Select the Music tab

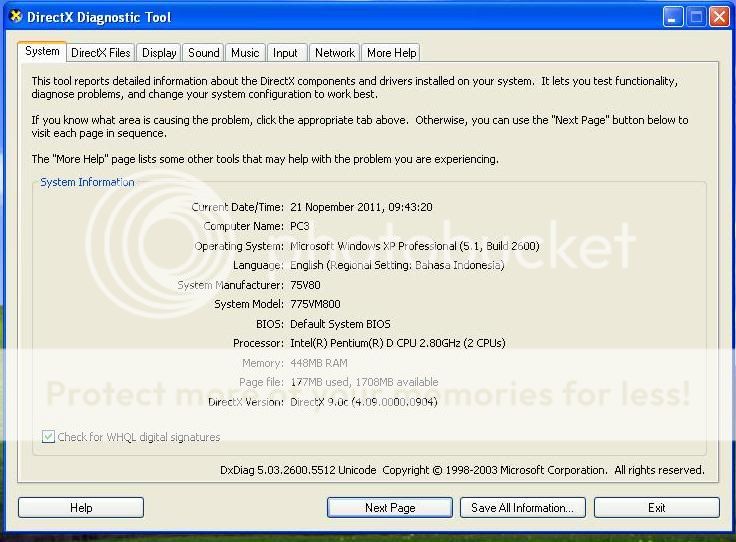click(245, 53)
